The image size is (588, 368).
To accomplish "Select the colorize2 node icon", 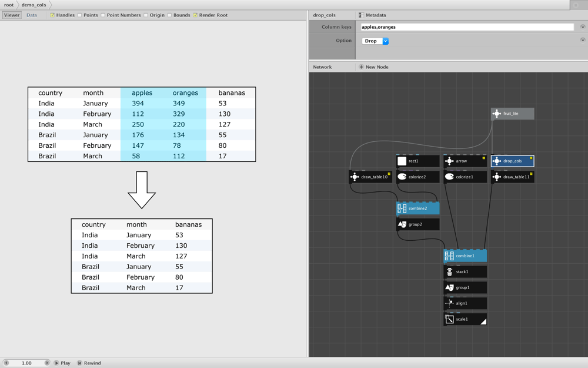I will (402, 177).
